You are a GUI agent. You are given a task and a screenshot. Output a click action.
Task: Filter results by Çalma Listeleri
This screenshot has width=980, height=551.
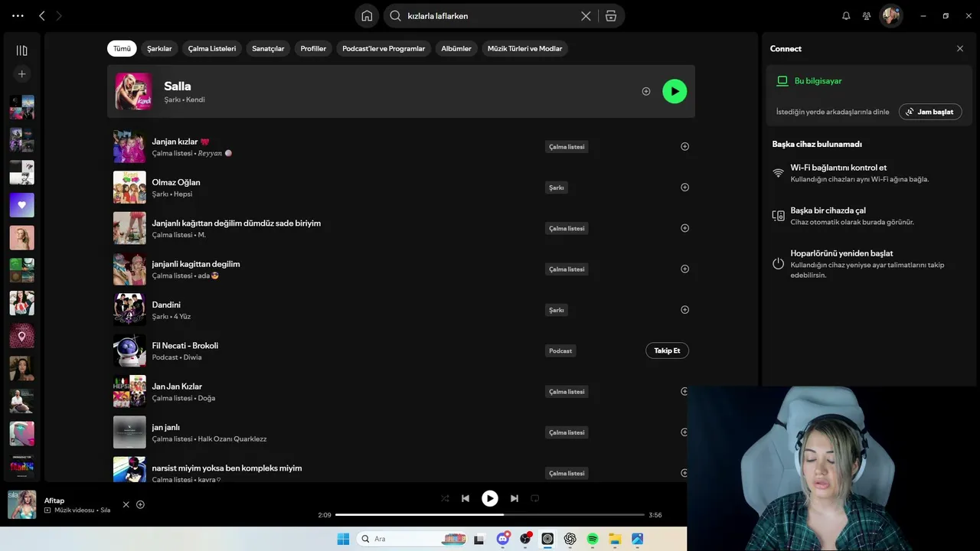coord(212,48)
